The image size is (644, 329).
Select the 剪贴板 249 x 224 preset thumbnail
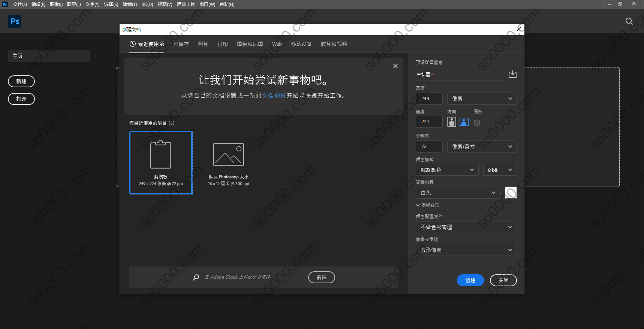(161, 163)
